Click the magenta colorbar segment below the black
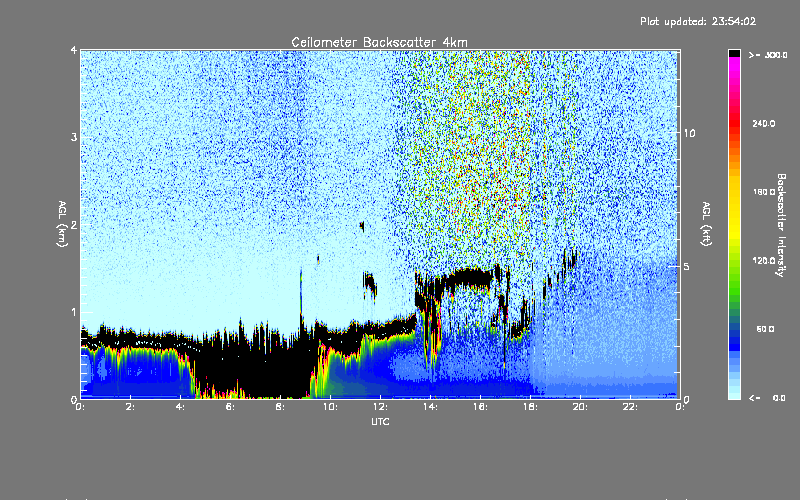This screenshot has height=500, width=800. (x=734, y=64)
